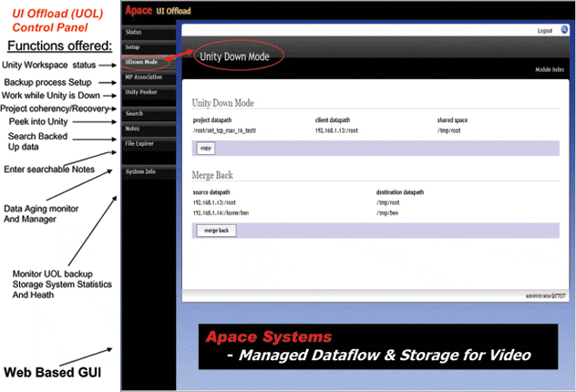Click client datapath value 192.168.1.13:/root

pos(336,130)
